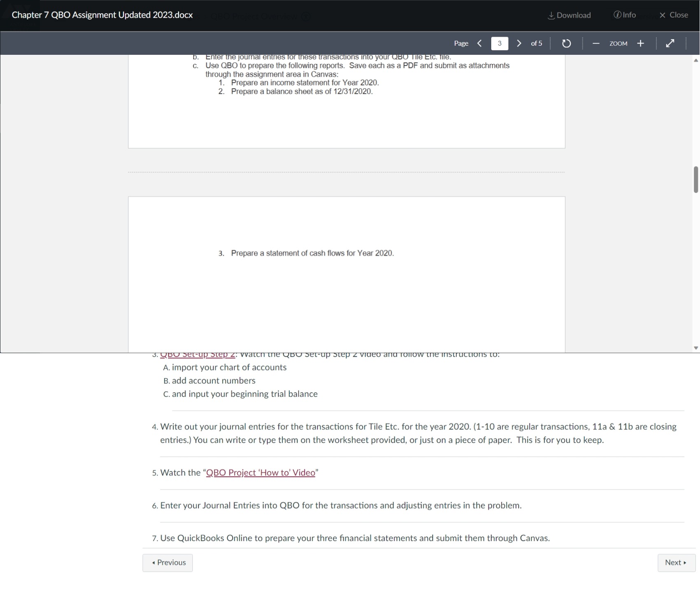Advance to next page with right chevron
Screen dimensions: 700x590
coord(519,43)
